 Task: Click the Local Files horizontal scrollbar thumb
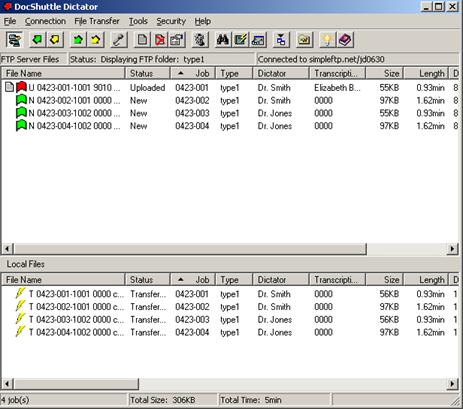[76, 384]
